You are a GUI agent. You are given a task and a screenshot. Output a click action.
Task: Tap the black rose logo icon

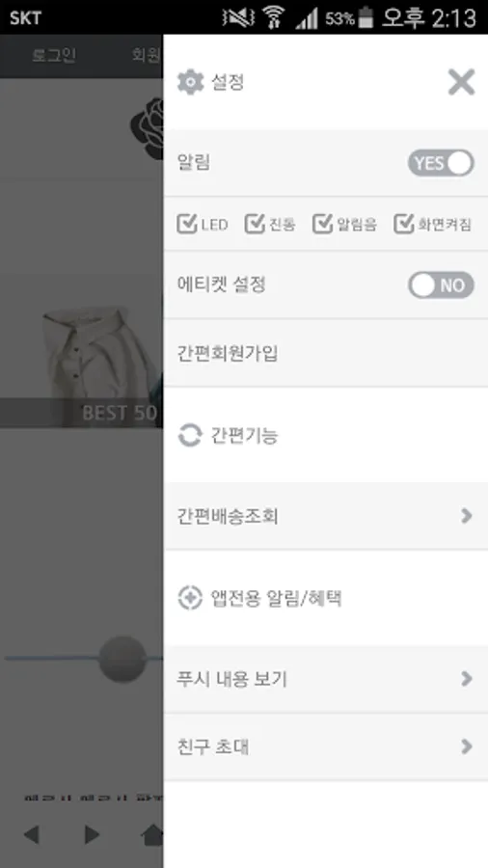[x=148, y=128]
